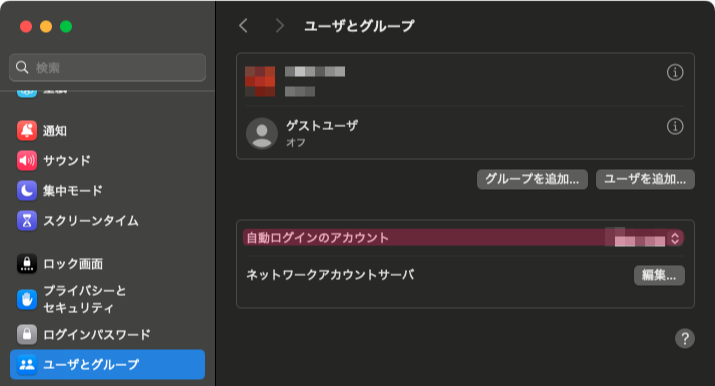Image resolution: width=715 pixels, height=386 pixels.
Task: Go forward with the right chevron
Action: (280, 26)
